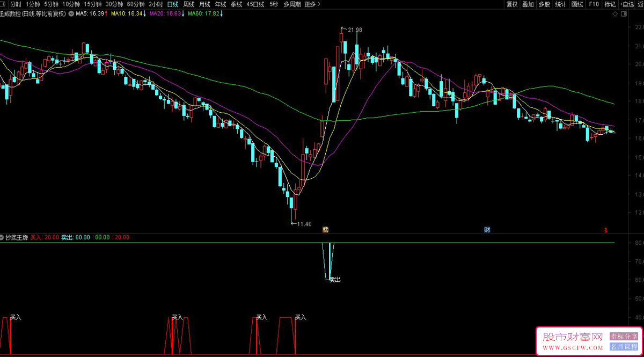Click the MA5: 16.39 value
Image resolution: width=644 pixels, height=357 pixels.
click(91, 13)
